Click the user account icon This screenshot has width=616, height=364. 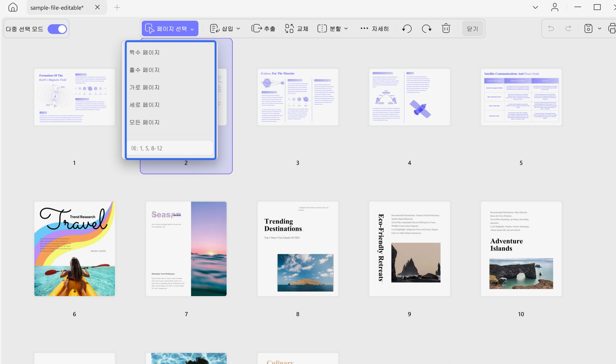(555, 7)
